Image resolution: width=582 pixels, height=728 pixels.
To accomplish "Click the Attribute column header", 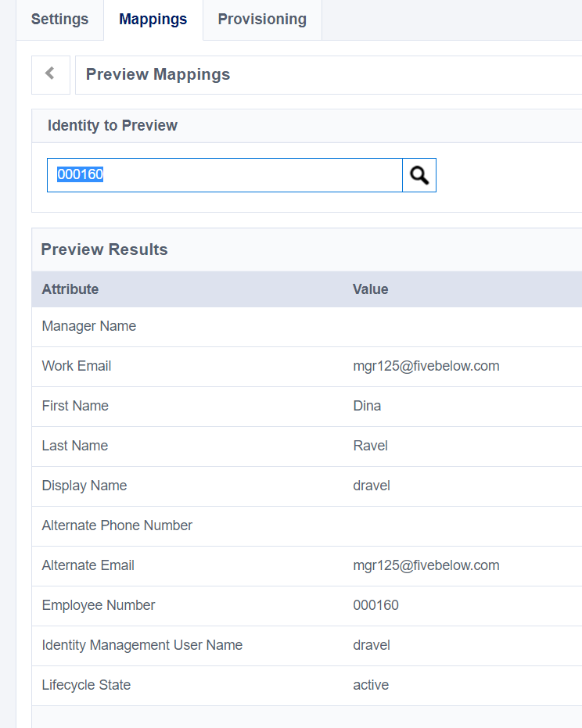I will pos(70,289).
